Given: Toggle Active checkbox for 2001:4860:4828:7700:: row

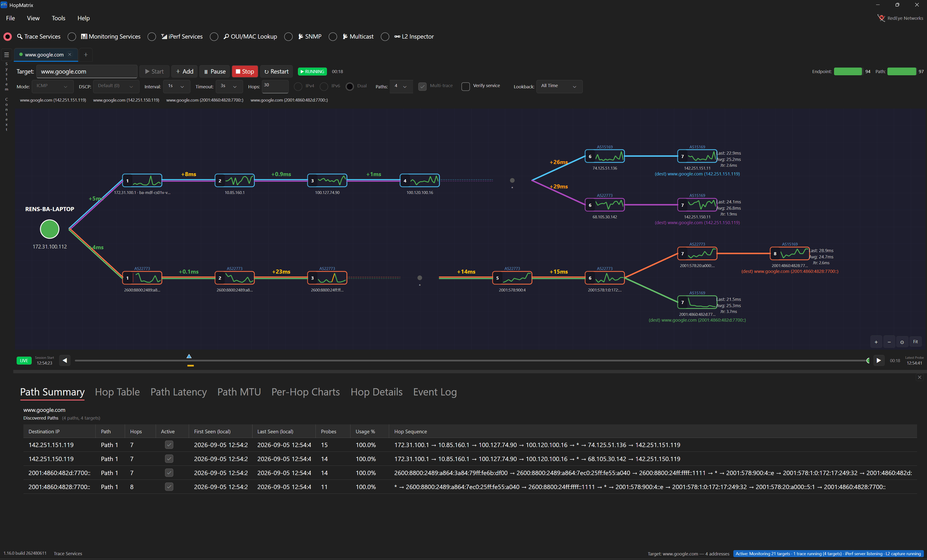Looking at the screenshot, I should click(x=169, y=487).
